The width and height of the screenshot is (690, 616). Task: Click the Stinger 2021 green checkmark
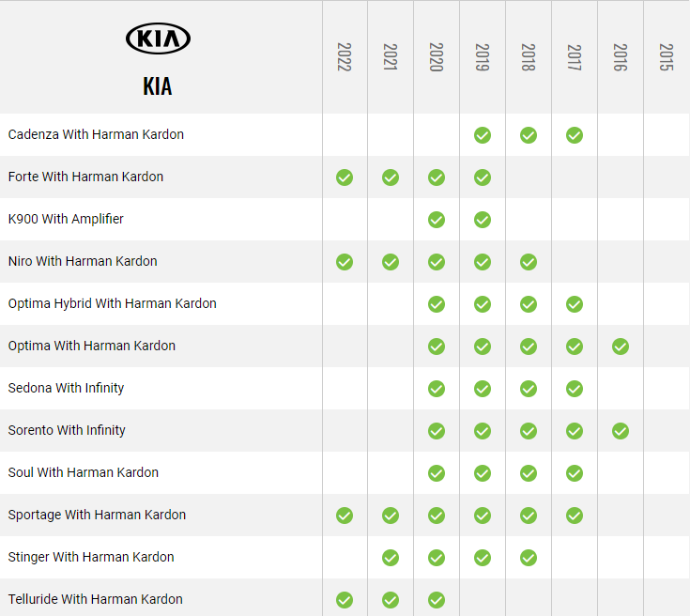click(391, 558)
